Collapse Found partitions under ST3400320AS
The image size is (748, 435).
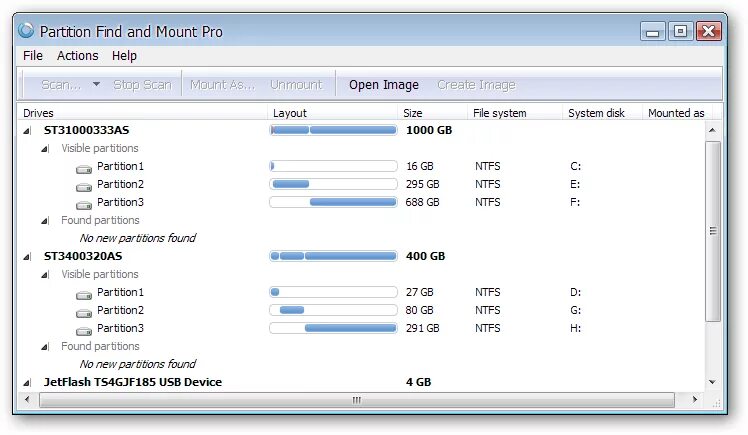tap(45, 347)
